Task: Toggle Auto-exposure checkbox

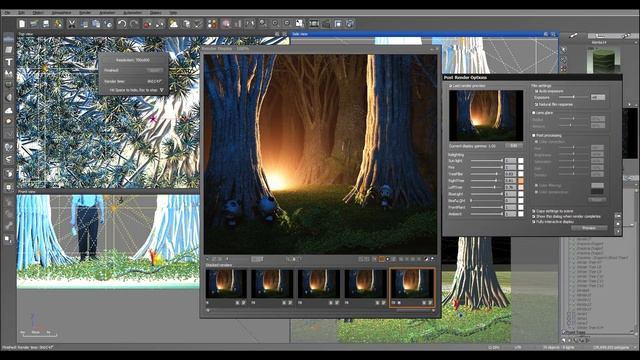Action: point(537,91)
